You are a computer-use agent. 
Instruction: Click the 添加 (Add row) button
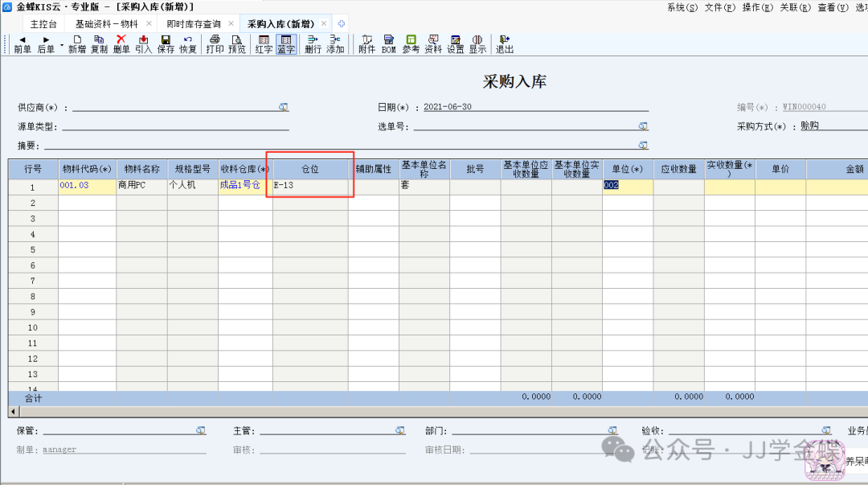click(335, 43)
